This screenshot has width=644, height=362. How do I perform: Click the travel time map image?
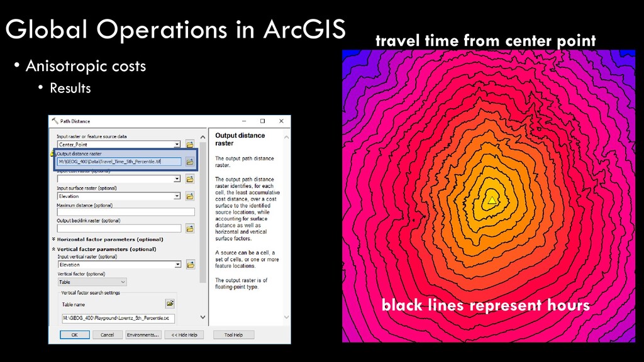point(488,196)
